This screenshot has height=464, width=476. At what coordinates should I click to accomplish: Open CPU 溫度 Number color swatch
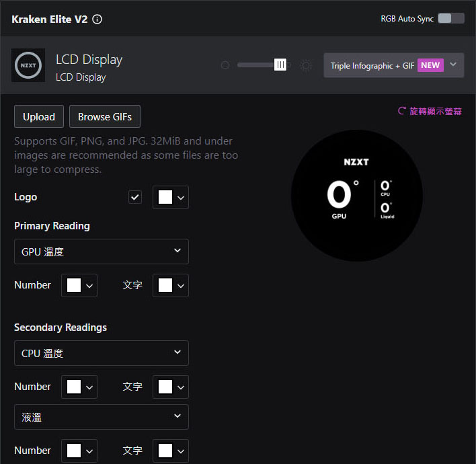(x=79, y=387)
